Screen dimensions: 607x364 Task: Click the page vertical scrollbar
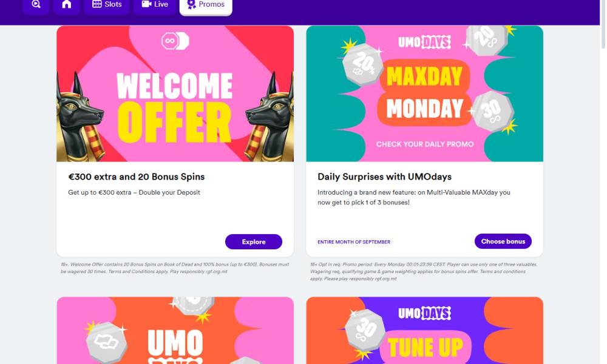tap(603, 182)
